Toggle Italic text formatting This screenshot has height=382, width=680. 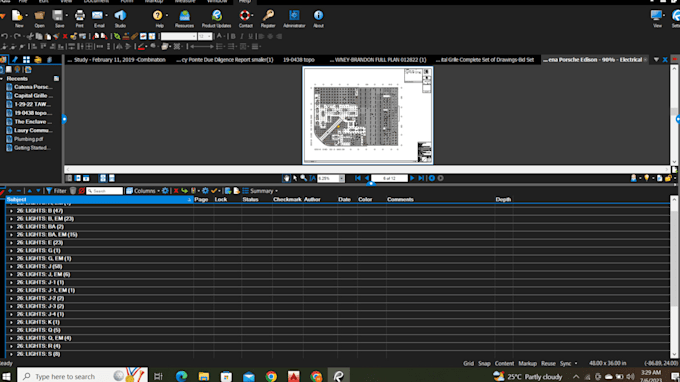pos(242,36)
